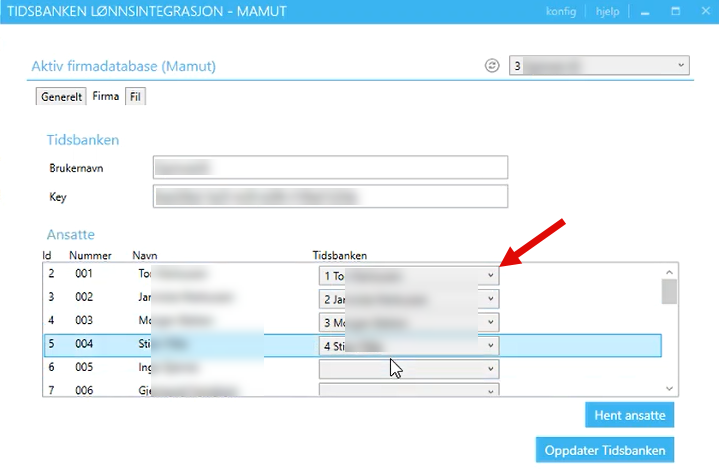Screen dimensions: 719x469
Task: Switch to the Generelt tab
Action: pyautogui.click(x=61, y=97)
